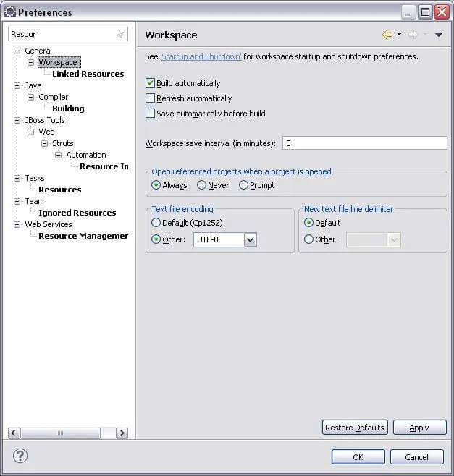Open the UTF-8 encoding dropdown
Screen dimensions: 454x476
(251, 240)
